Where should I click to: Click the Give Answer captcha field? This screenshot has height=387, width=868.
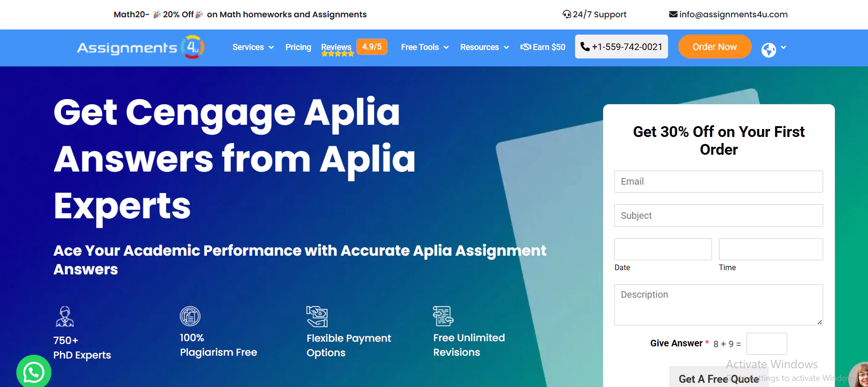(766, 344)
